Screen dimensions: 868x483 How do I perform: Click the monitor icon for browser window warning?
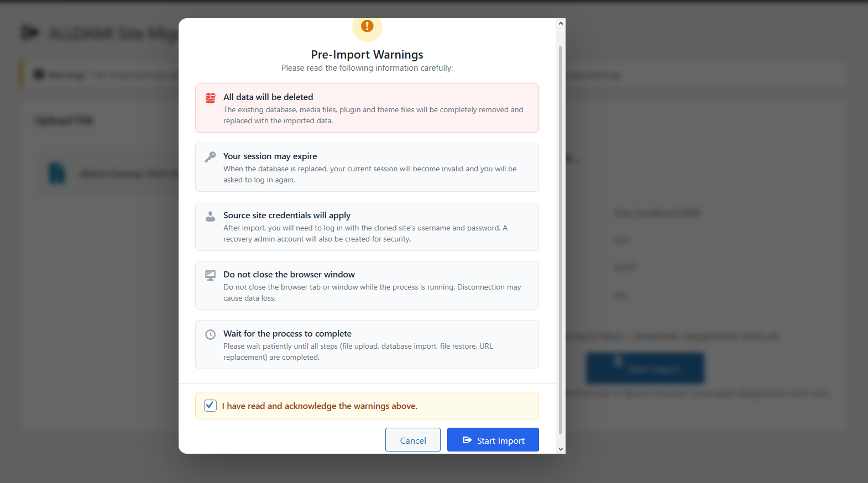pos(211,275)
